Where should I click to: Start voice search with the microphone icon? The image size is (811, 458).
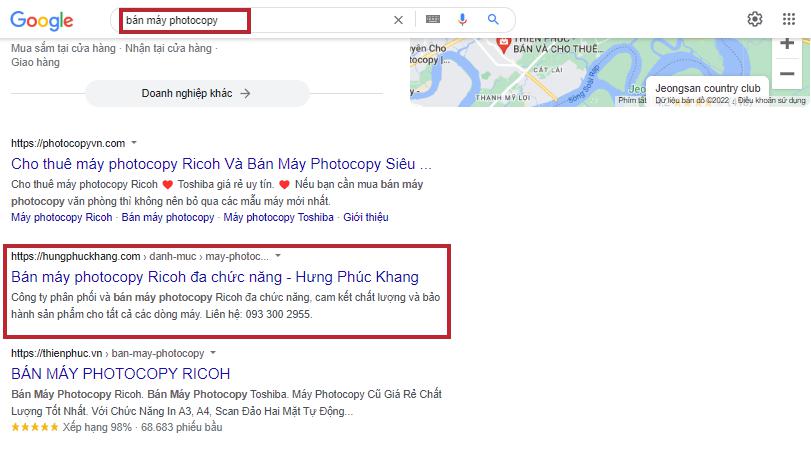[462, 20]
